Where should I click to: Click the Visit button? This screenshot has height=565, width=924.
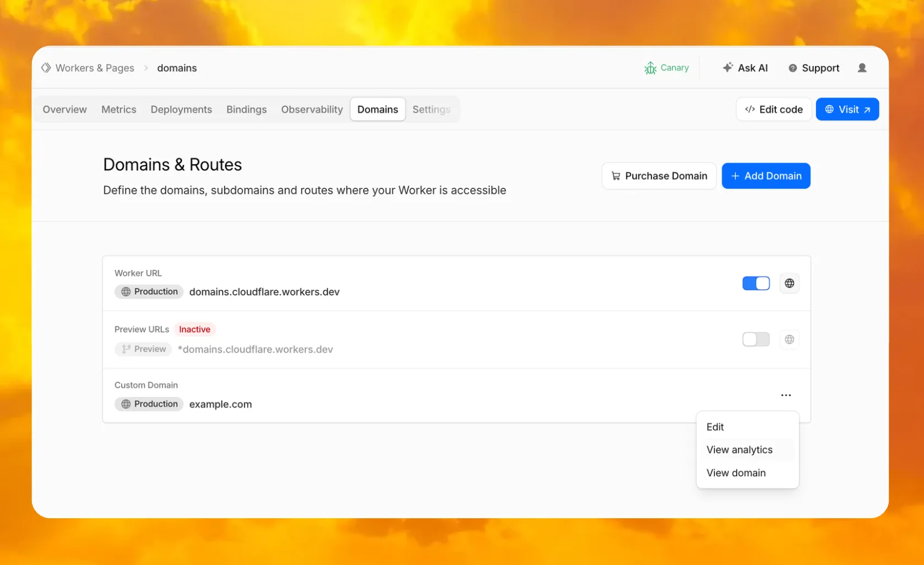point(847,109)
